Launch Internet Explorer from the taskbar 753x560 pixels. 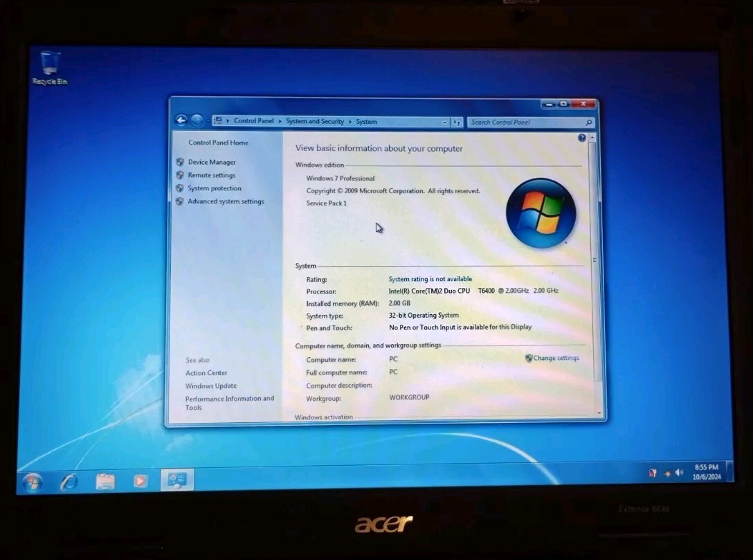pyautogui.click(x=69, y=481)
